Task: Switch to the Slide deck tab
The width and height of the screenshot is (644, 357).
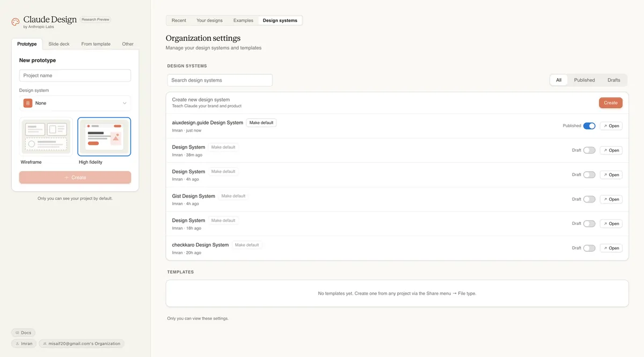Action: pyautogui.click(x=59, y=44)
